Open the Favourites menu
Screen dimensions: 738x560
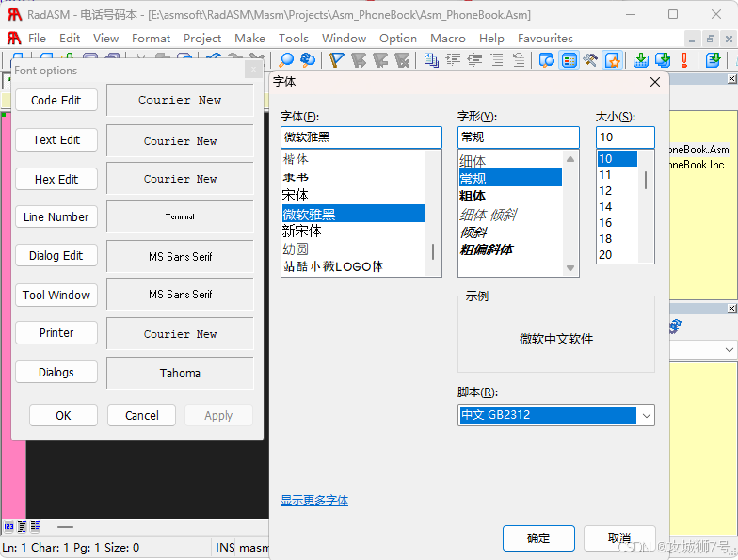pos(545,38)
